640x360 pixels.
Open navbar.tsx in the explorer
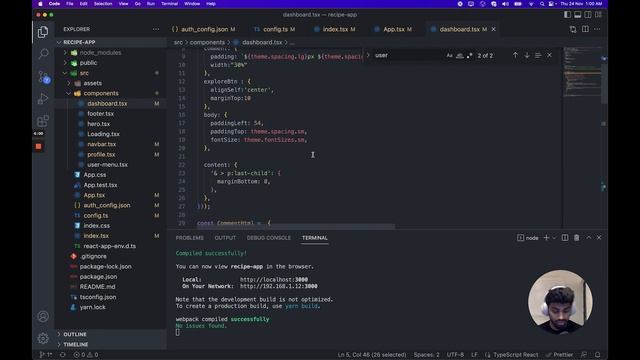[x=101, y=144]
